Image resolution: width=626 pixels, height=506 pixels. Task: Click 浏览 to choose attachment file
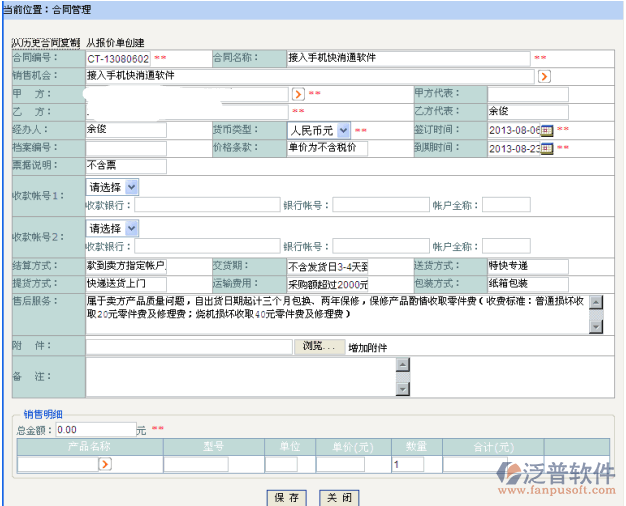pyautogui.click(x=321, y=346)
